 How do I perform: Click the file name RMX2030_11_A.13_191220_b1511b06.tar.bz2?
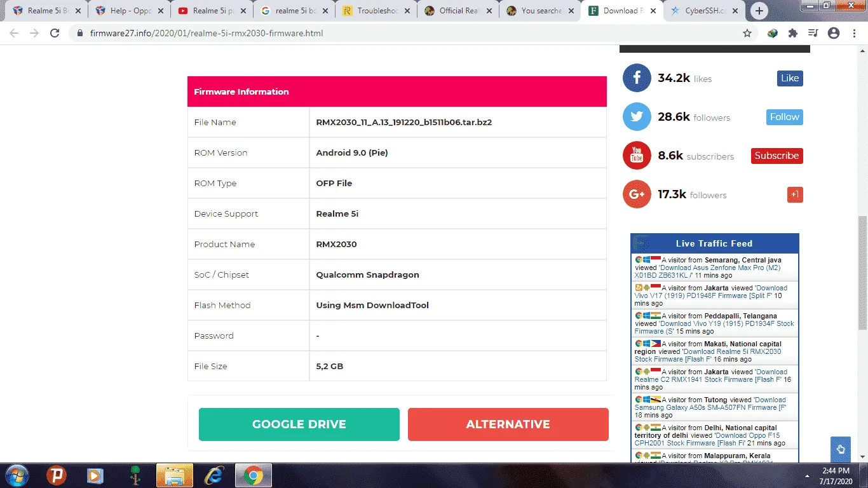coord(404,122)
